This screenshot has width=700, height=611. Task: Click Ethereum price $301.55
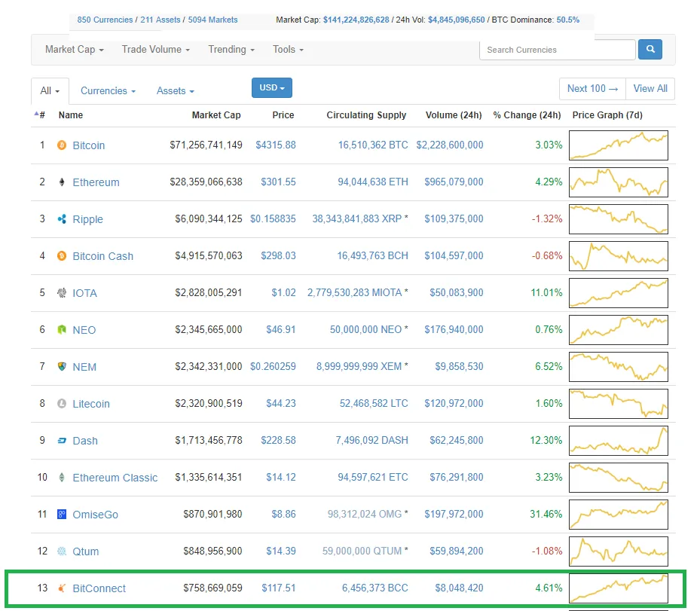click(x=278, y=182)
